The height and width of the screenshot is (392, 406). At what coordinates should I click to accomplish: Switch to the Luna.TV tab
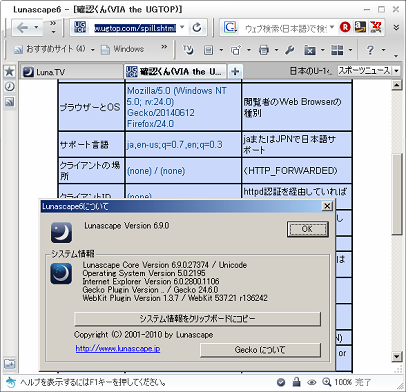pos(71,72)
